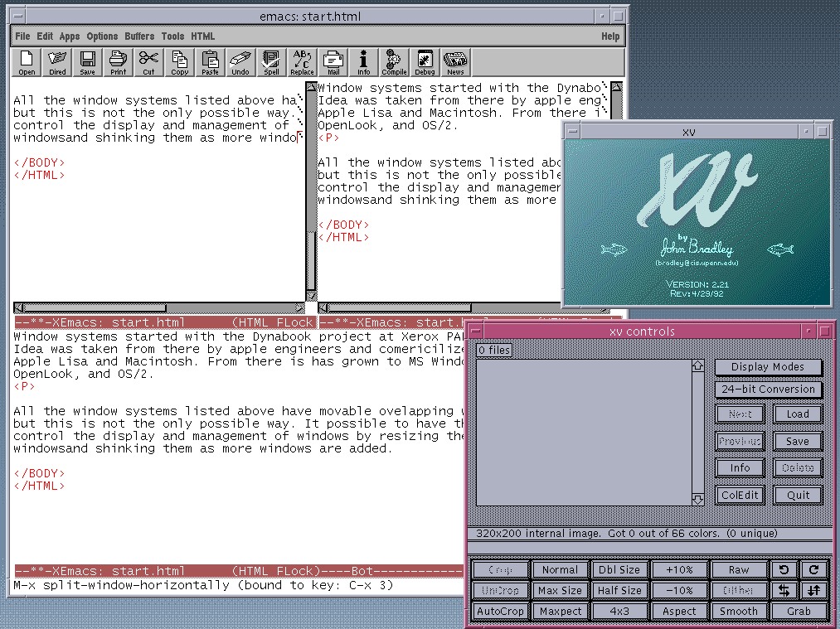Click the xv file list down arrow
The image size is (840, 629).
[x=697, y=499]
